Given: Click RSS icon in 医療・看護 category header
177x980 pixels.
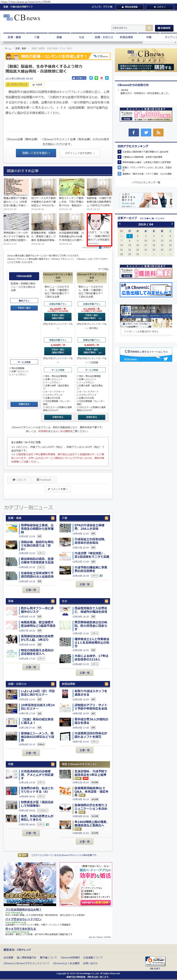Looking at the screenshot, I should (53, 518).
